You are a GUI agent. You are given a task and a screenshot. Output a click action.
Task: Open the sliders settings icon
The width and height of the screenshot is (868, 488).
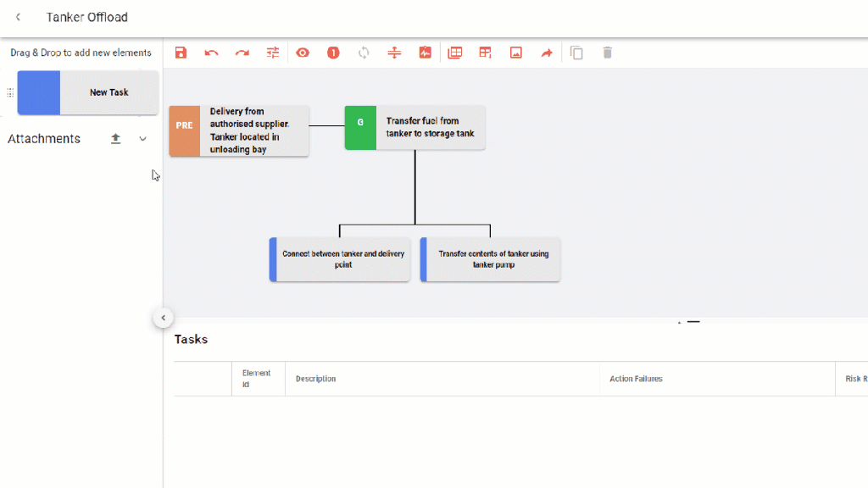click(x=273, y=53)
